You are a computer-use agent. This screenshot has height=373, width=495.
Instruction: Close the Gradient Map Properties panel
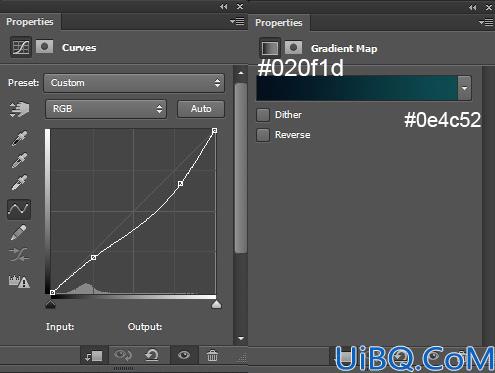489,7
